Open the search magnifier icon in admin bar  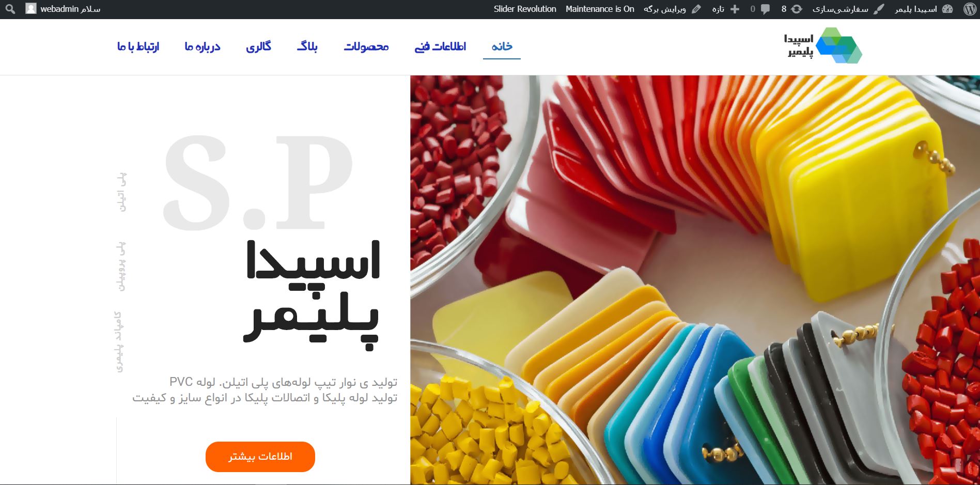10,9
